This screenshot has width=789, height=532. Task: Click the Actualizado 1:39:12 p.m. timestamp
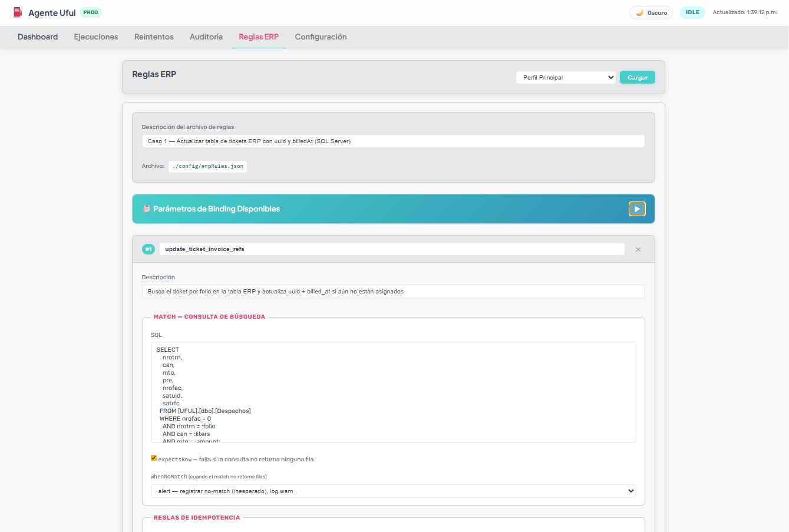click(x=745, y=12)
